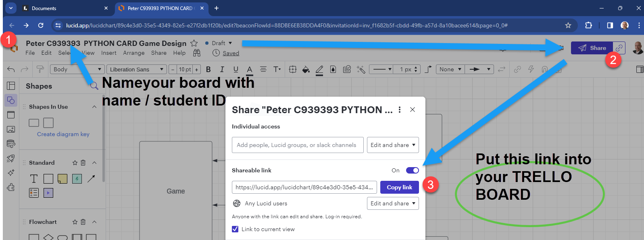
Task: Select the arrow line shape
Action: tap(91, 178)
